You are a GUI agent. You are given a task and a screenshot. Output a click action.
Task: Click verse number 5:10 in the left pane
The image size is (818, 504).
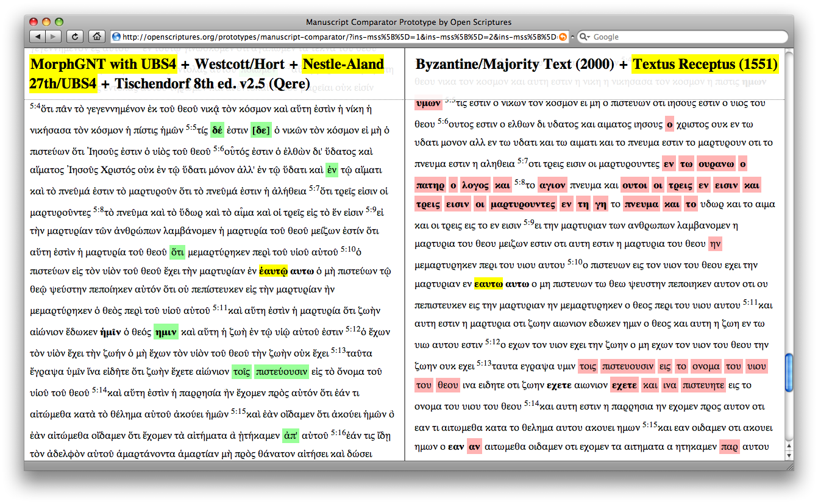(x=348, y=249)
